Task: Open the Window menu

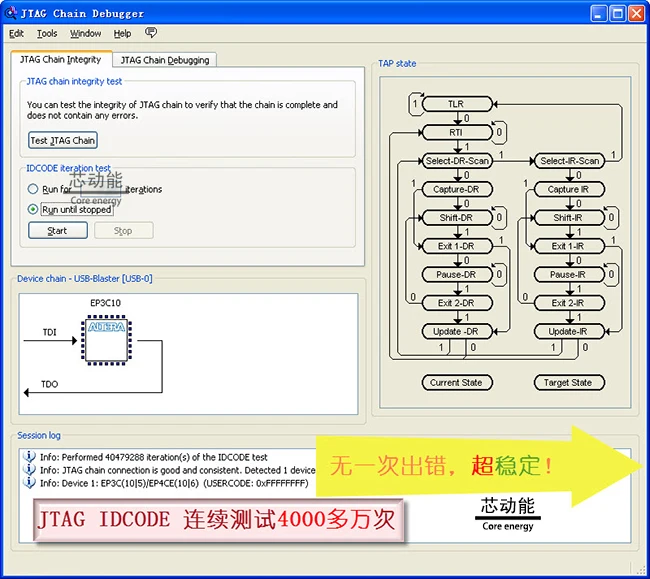Action: click(85, 34)
